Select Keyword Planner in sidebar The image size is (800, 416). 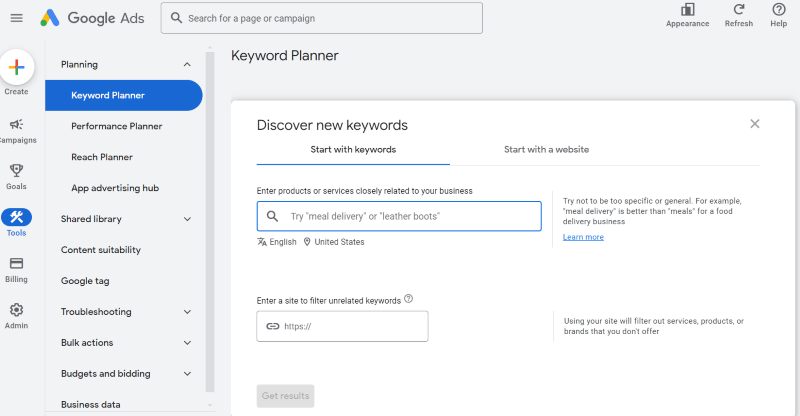[123, 95]
